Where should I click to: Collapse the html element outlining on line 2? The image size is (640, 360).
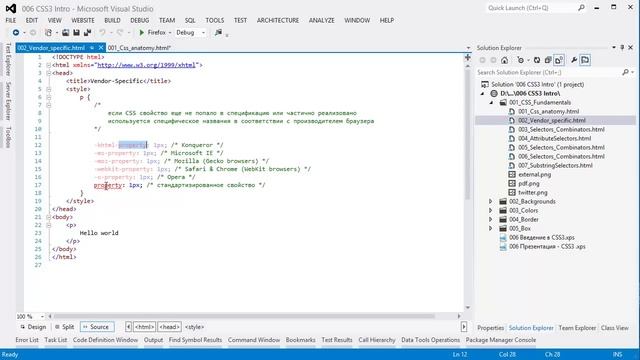(x=49, y=65)
